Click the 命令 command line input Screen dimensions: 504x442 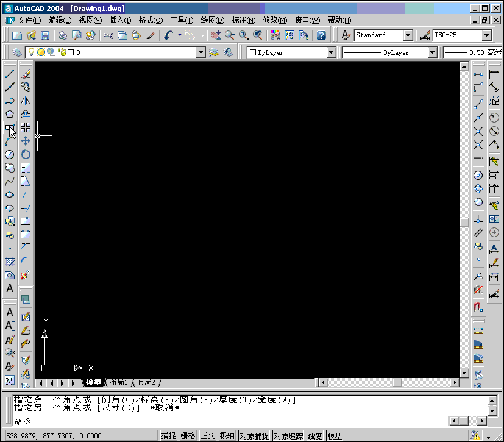(x=230, y=421)
